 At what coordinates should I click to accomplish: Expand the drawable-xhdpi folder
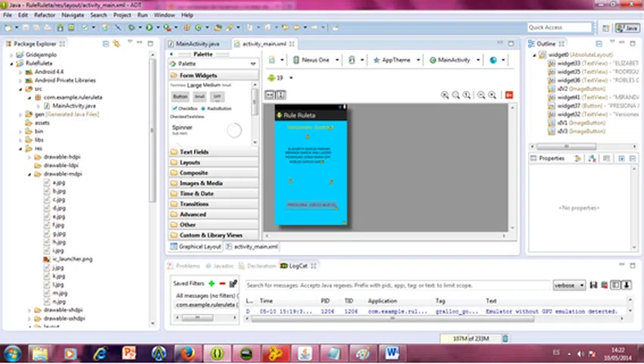(x=29, y=310)
